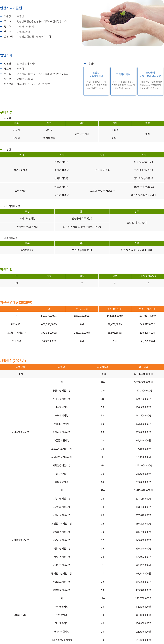Click the 구비시설 section heading
This screenshot has height=644, width=164.
point(6,112)
